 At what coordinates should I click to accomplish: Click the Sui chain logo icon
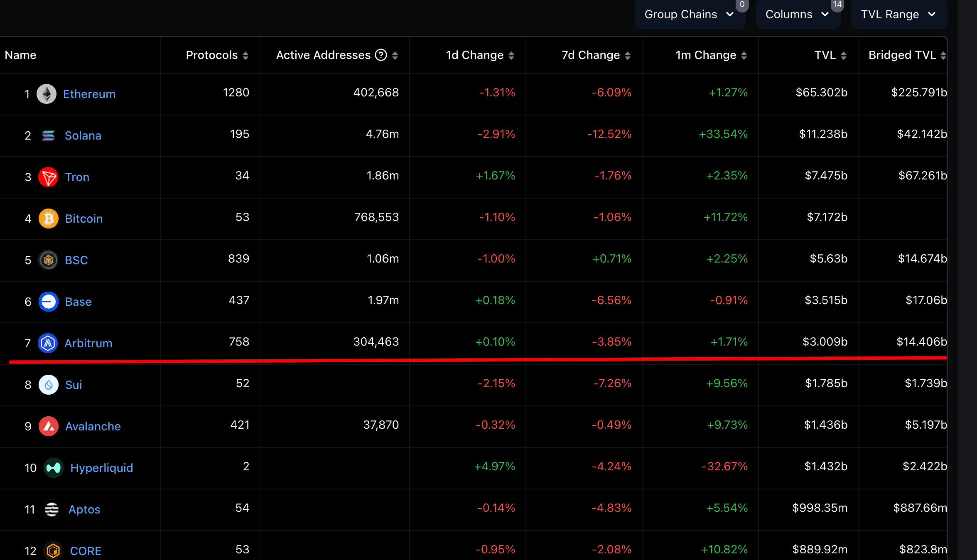pos(48,385)
